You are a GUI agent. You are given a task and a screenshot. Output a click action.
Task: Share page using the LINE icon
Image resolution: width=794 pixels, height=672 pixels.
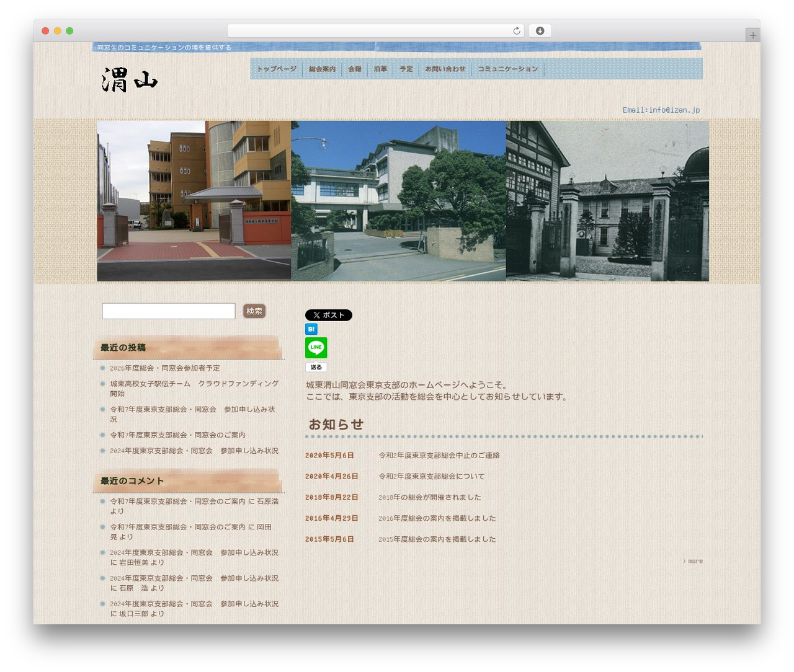click(316, 347)
